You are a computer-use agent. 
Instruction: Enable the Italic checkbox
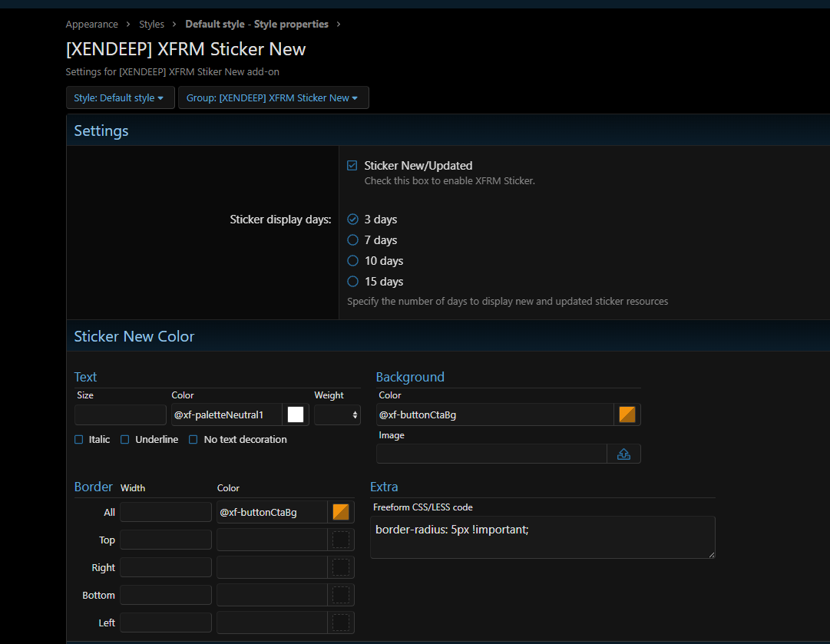coord(79,439)
